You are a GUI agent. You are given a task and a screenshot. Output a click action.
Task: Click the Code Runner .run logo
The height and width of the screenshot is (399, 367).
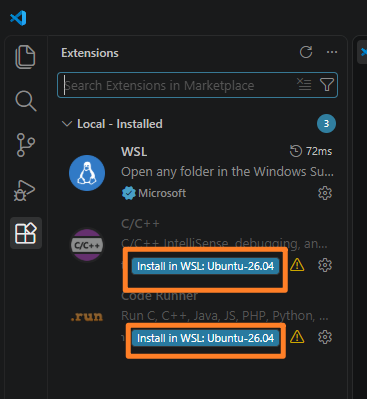(x=87, y=316)
